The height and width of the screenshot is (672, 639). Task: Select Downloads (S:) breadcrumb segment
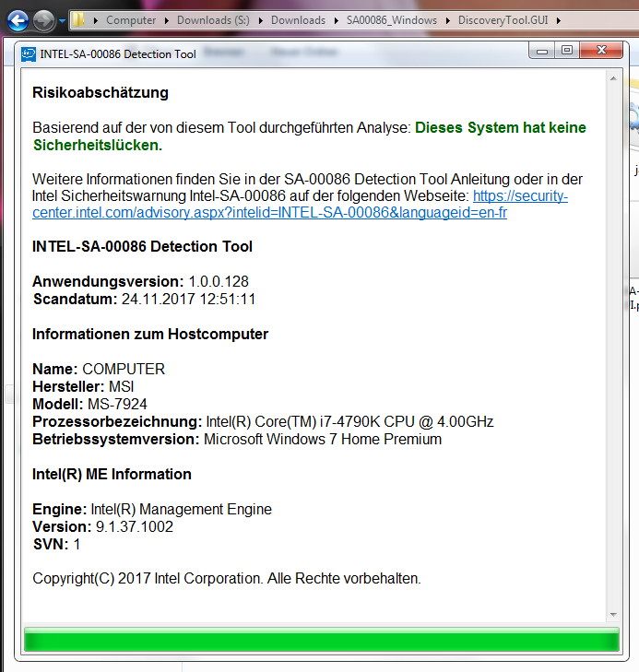pyautogui.click(x=213, y=20)
